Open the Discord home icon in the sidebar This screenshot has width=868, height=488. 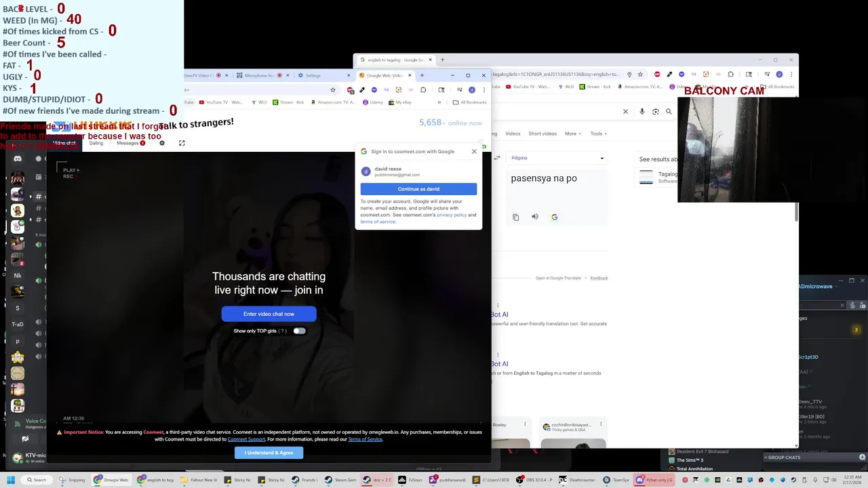click(18, 159)
